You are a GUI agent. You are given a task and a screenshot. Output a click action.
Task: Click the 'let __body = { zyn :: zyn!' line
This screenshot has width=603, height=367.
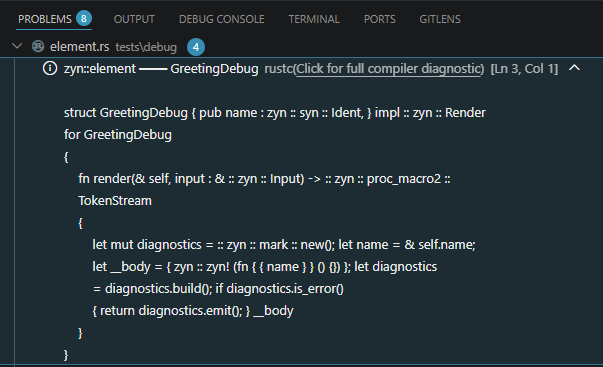pos(265,267)
